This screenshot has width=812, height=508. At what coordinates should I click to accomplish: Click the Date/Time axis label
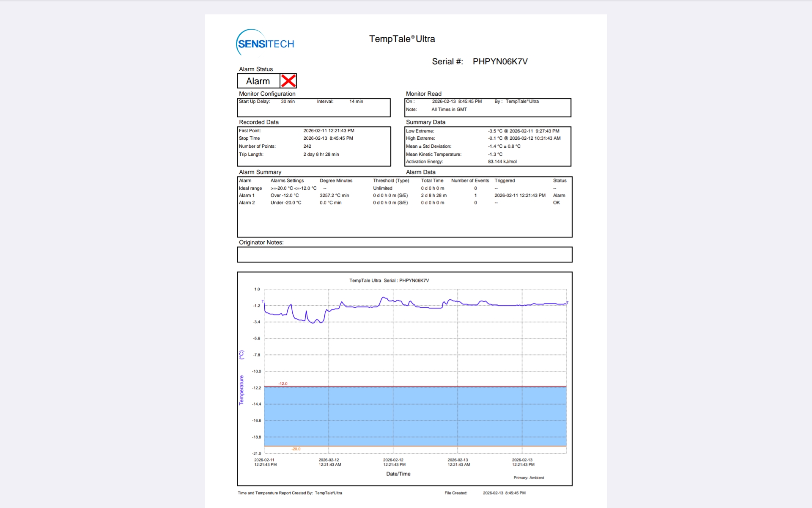[398, 474]
